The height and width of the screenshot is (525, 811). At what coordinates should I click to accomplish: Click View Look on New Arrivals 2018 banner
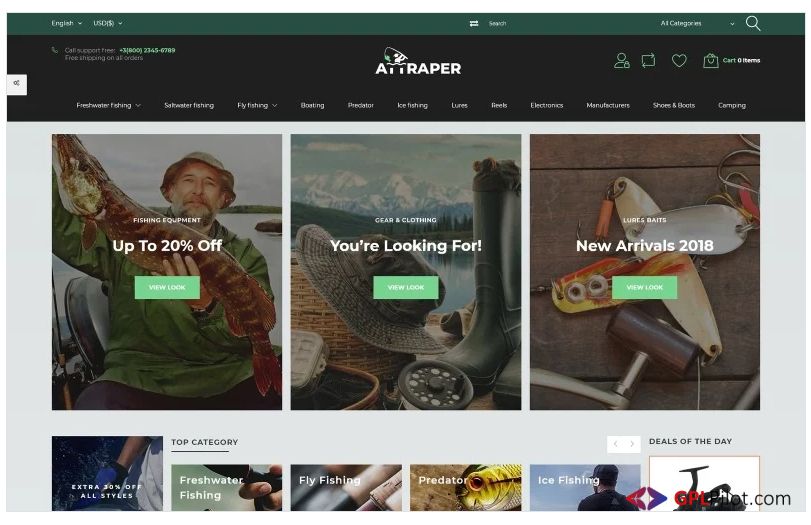coord(644,288)
